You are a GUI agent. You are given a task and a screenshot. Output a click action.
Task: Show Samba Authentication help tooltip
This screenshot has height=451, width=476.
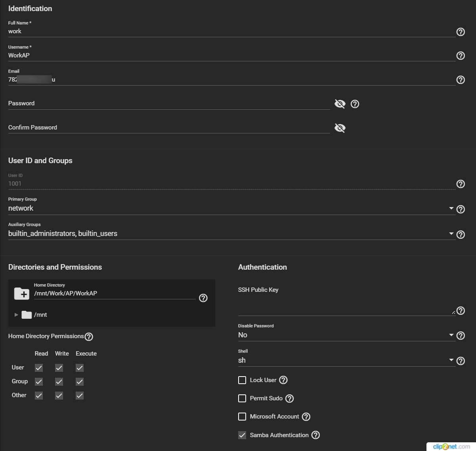coord(315,435)
